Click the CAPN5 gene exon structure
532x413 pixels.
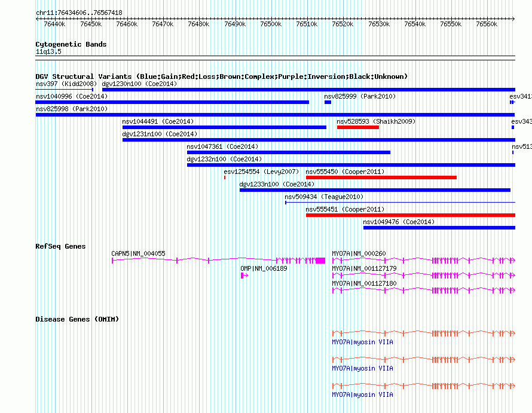(219, 260)
